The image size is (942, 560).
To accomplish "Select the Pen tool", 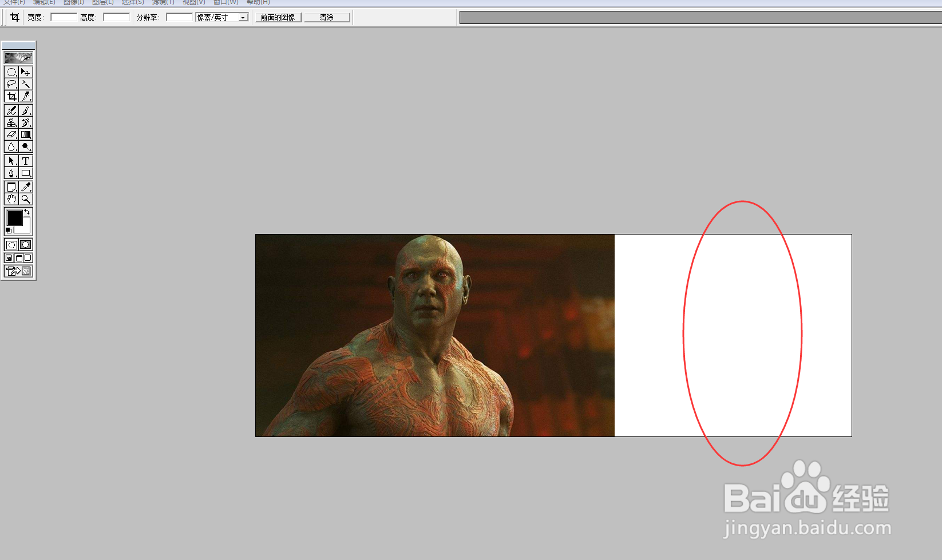I will [11, 173].
